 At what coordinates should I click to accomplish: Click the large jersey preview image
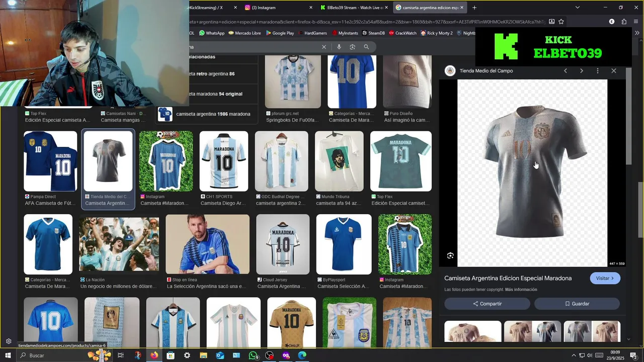532,173
